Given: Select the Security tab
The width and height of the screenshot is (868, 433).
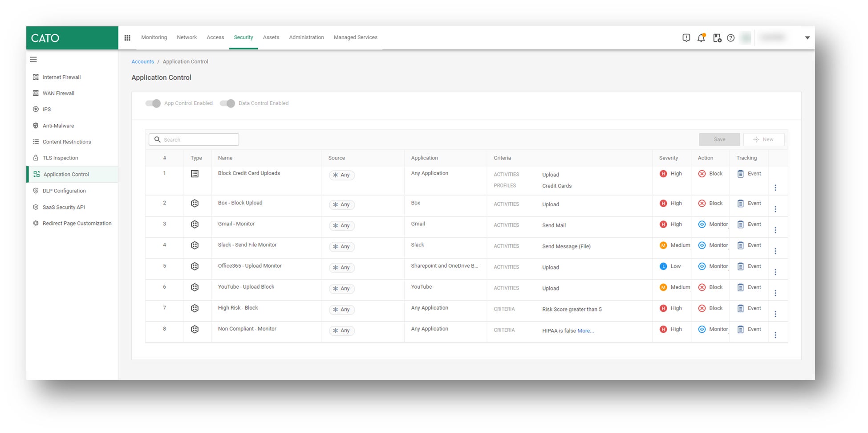Looking at the screenshot, I should tap(243, 37).
